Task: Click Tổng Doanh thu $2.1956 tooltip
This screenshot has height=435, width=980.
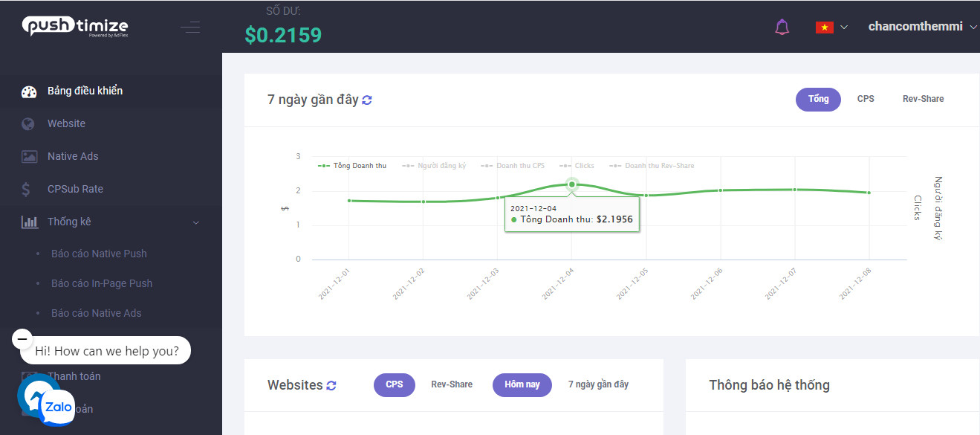Action: (x=572, y=215)
